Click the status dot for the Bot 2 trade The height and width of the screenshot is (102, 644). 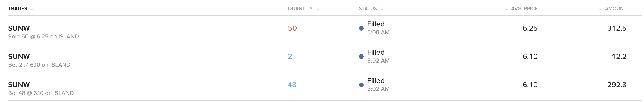point(361,57)
